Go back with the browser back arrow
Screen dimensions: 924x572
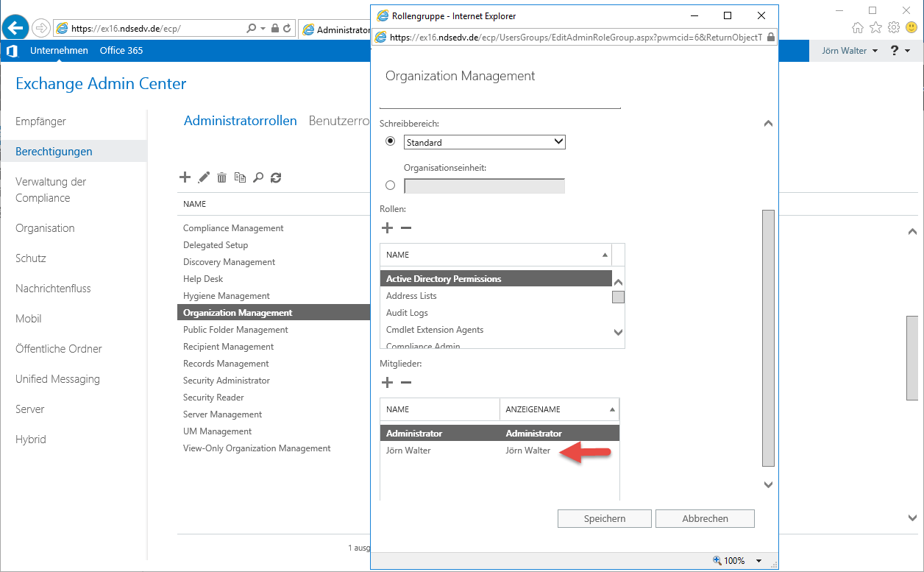click(x=15, y=28)
